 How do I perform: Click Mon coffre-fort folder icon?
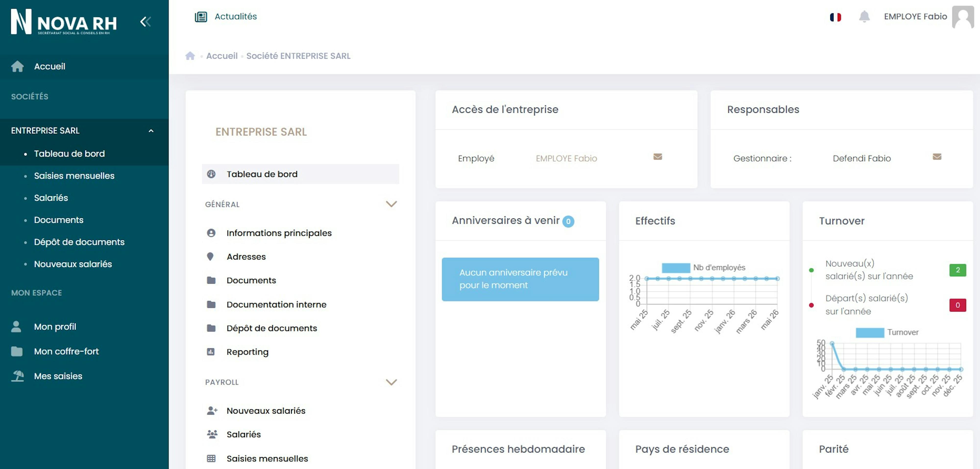point(17,351)
